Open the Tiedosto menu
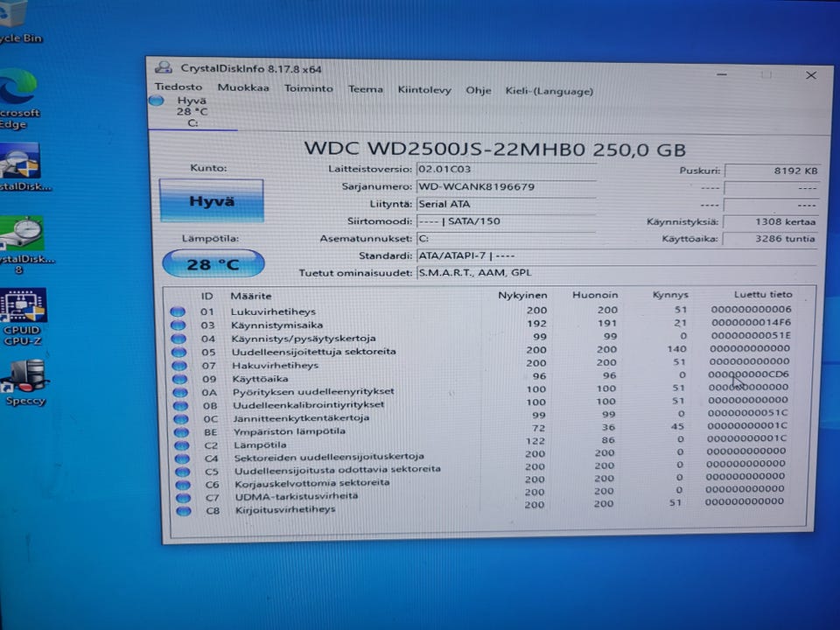The image size is (840, 630). point(178,87)
